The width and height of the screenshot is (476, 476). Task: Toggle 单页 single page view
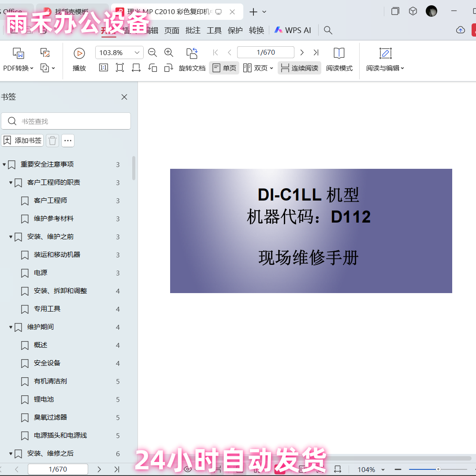224,68
